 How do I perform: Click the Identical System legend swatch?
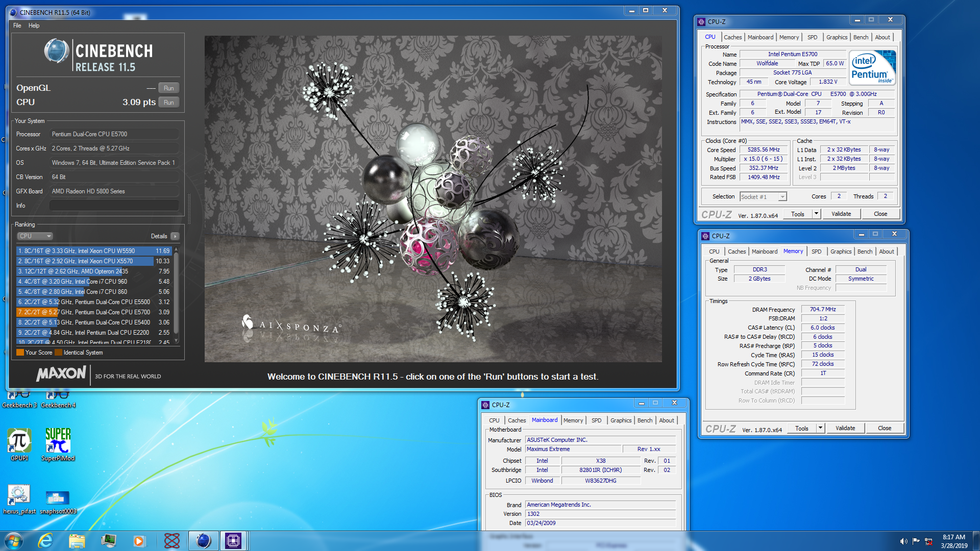(x=58, y=353)
